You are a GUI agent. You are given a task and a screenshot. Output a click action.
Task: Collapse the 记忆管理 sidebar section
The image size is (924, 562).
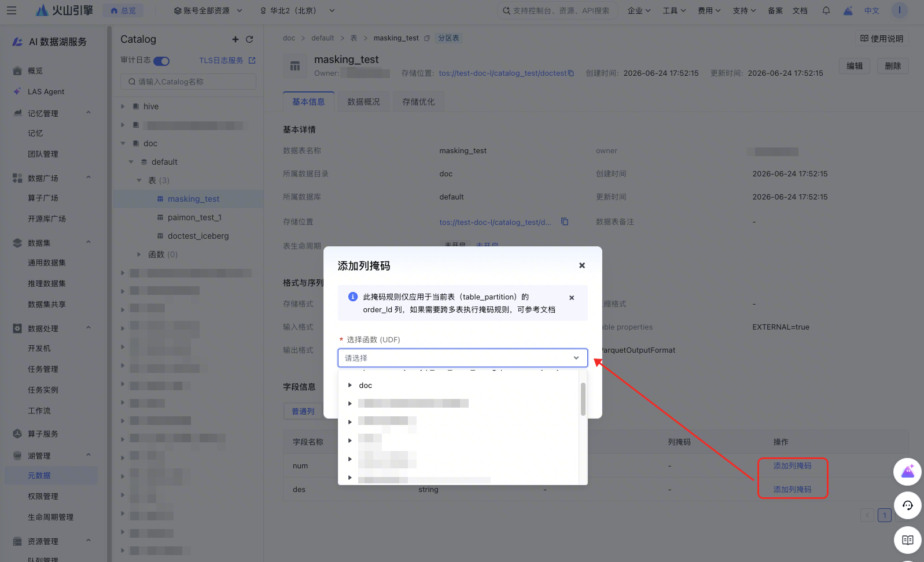pos(89,113)
